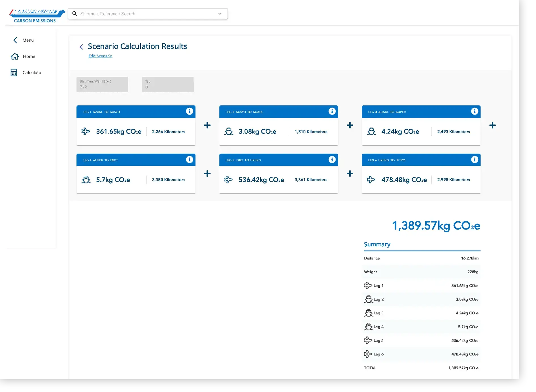This screenshot has height=392, width=536.
Task: Collapse the sidebar via Menu chevron
Action: (15, 40)
